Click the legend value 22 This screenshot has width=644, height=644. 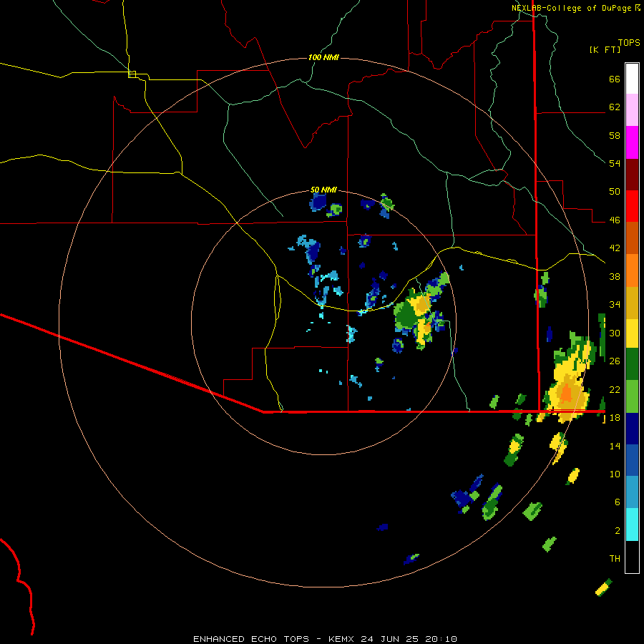[x=615, y=389]
